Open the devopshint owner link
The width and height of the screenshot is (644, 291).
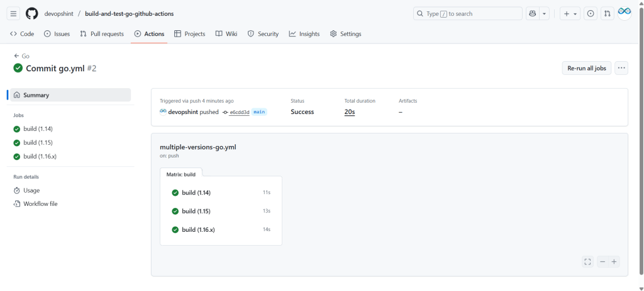(58, 14)
